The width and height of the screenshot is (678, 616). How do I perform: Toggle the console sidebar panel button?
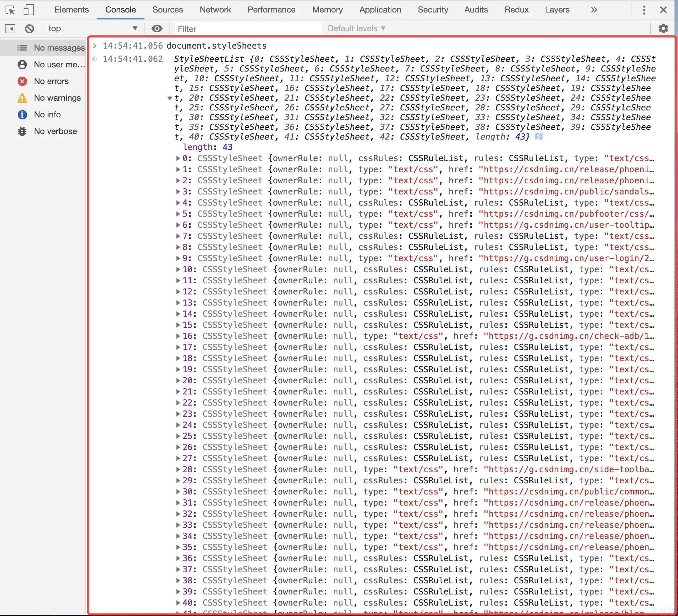[10, 28]
